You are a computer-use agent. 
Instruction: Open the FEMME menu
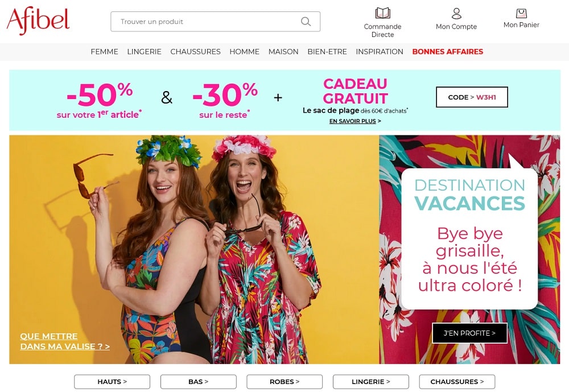tap(104, 52)
